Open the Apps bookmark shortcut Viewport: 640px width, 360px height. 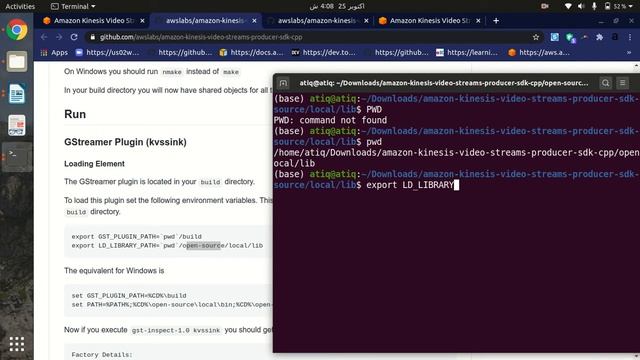point(54,53)
